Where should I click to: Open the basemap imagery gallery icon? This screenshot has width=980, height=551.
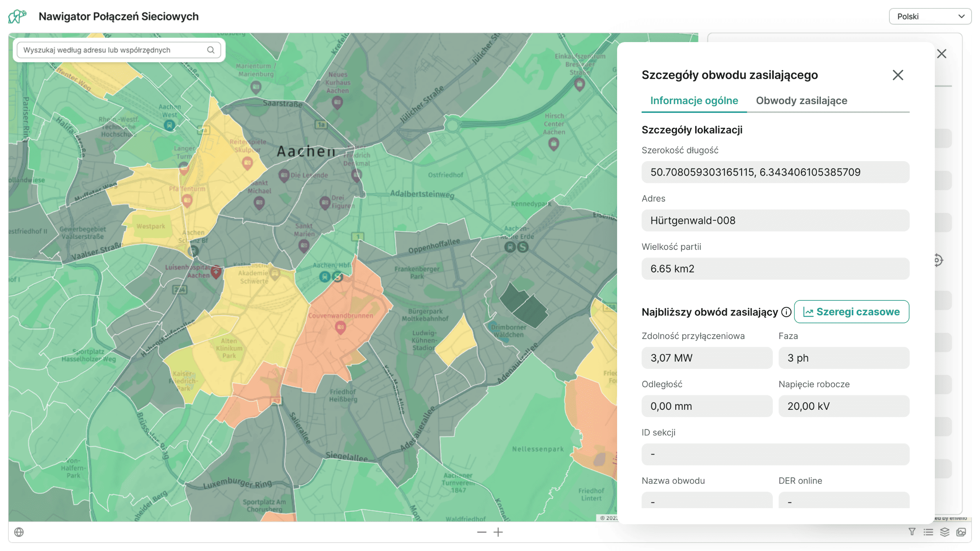coord(961,532)
